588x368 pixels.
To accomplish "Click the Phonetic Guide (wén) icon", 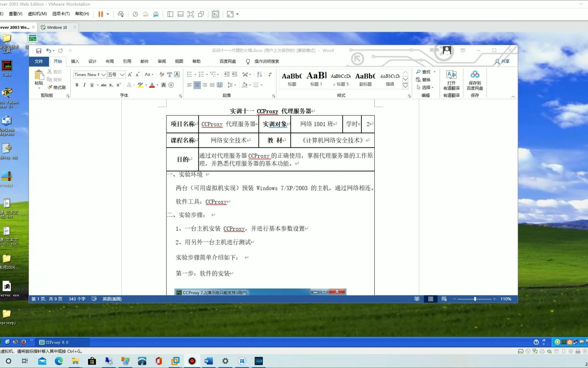I will 169,75.
